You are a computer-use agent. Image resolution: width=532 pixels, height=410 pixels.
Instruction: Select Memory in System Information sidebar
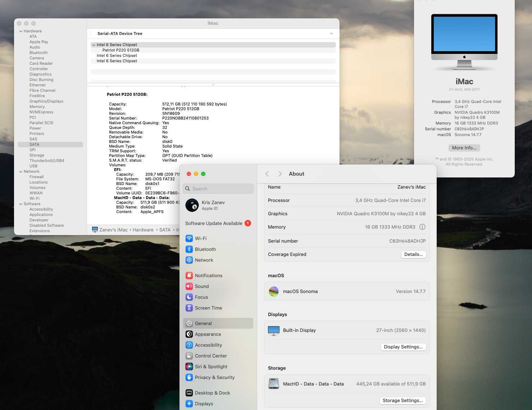[x=37, y=107]
